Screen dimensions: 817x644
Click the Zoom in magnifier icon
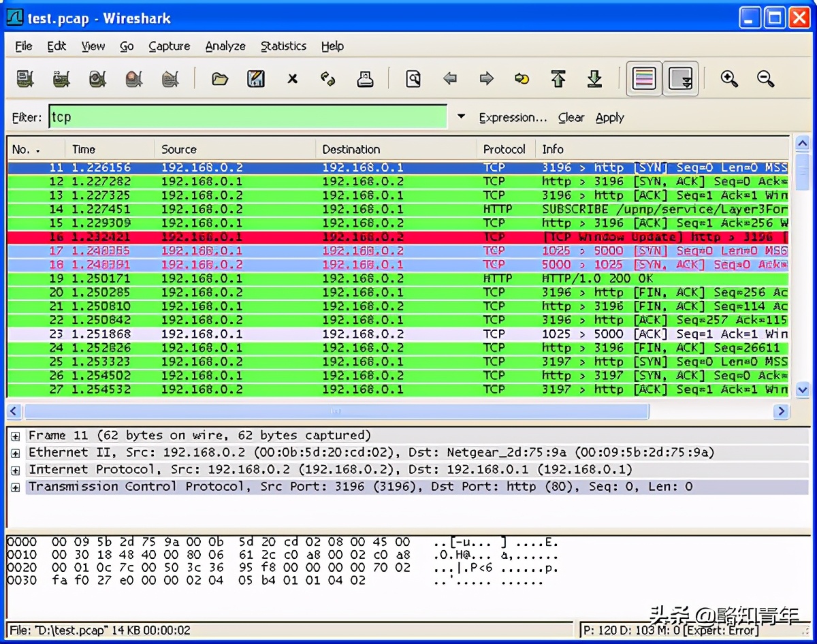(x=729, y=79)
